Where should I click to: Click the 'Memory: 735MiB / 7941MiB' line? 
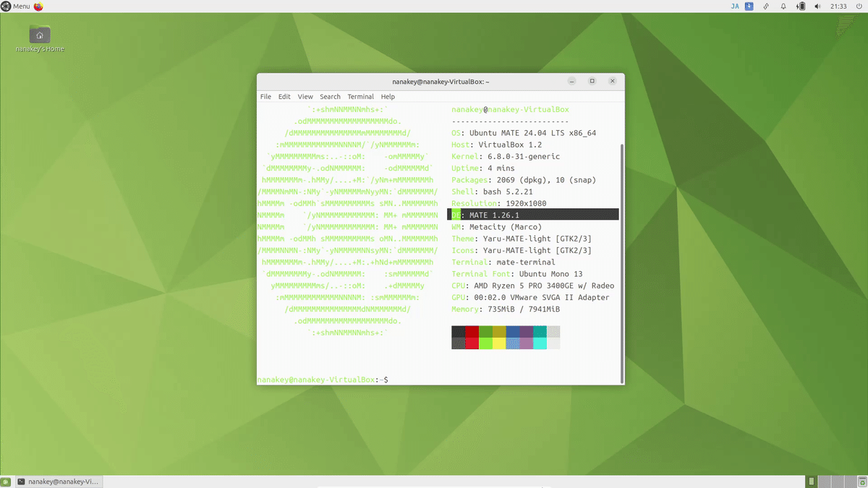(x=506, y=309)
